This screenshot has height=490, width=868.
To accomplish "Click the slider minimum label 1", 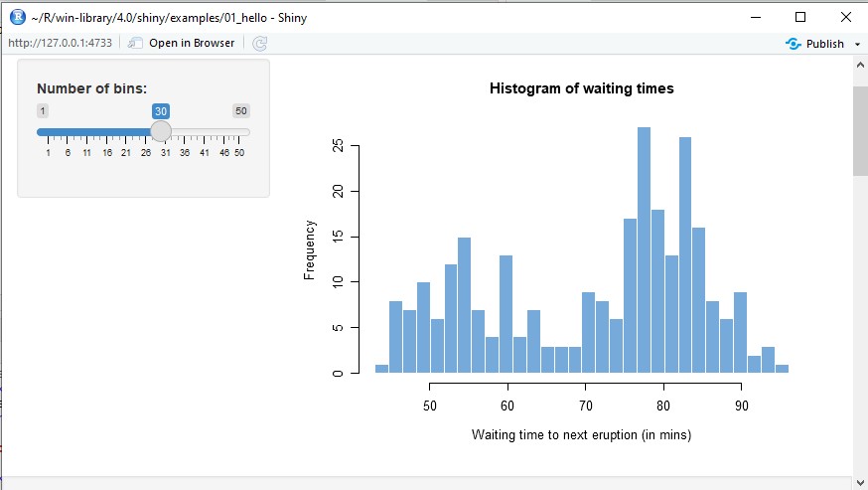I will coord(43,110).
